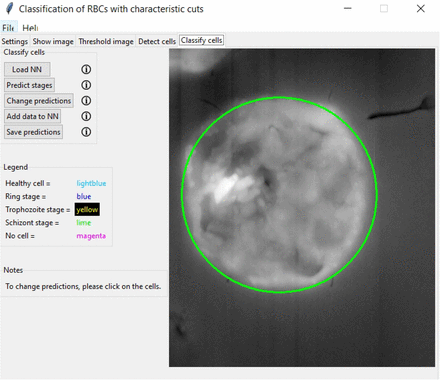This screenshot has height=380, width=440.
Task: Open the Threshold image tab
Action: [x=106, y=41]
